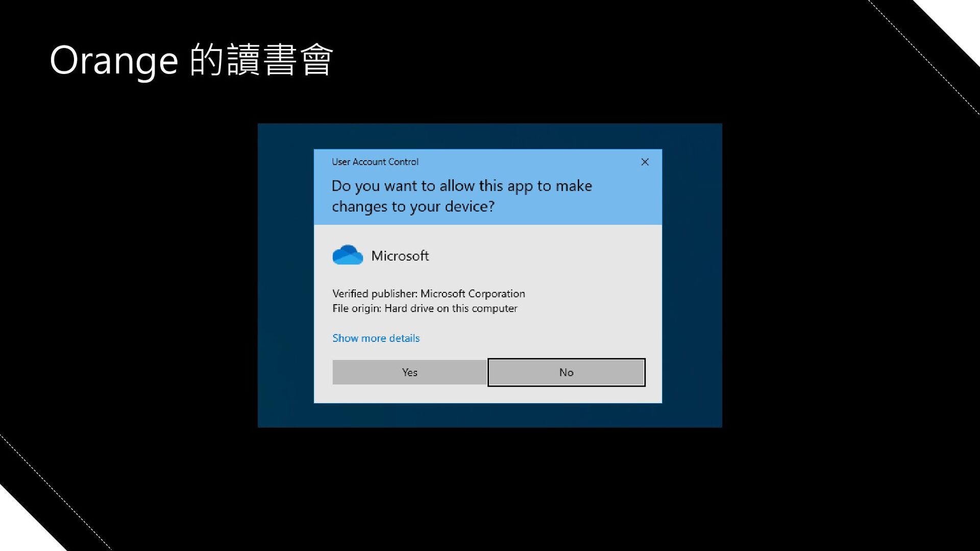Click the blue OneDrive cloud icon
980x551 pixels.
click(x=348, y=255)
